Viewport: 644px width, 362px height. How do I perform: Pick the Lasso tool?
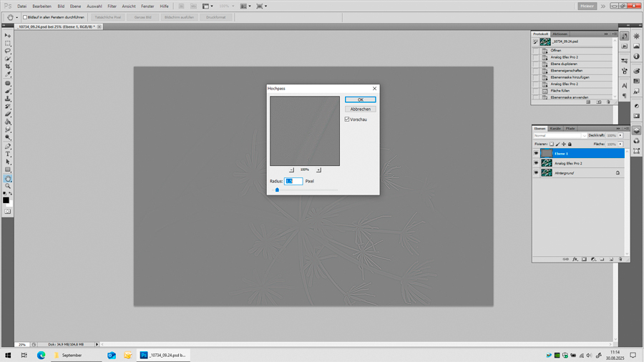pos(8,51)
